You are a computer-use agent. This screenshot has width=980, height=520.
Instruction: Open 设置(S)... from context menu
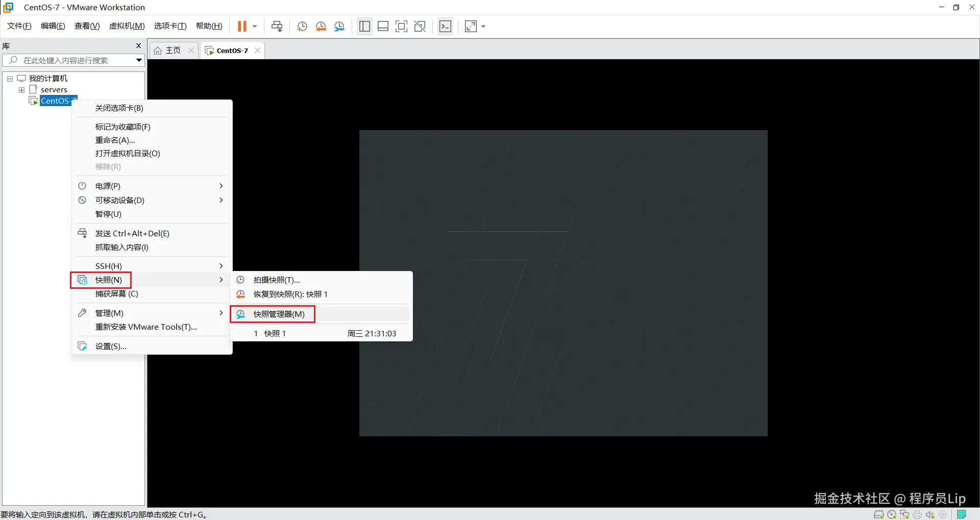tap(152, 346)
